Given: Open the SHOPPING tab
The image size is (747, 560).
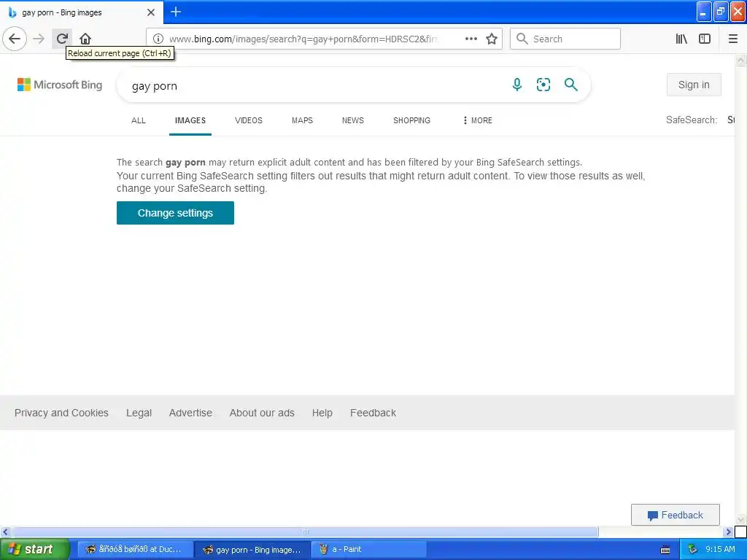Looking at the screenshot, I should (x=411, y=120).
